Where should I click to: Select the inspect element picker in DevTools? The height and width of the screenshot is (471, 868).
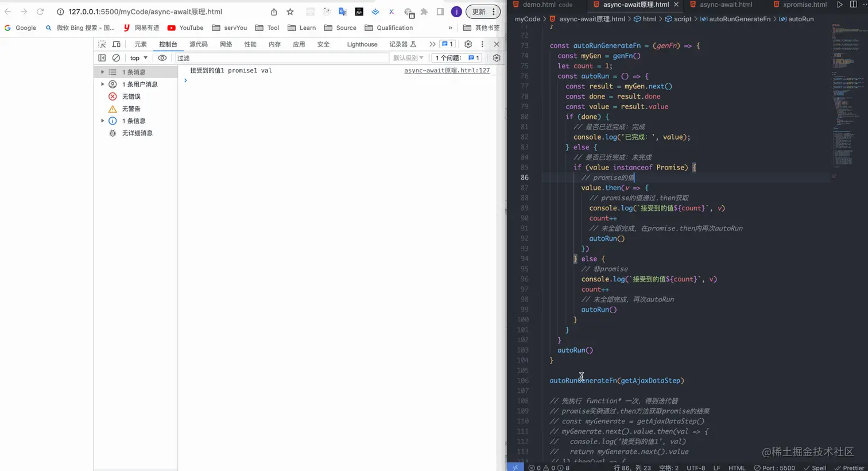(x=102, y=44)
